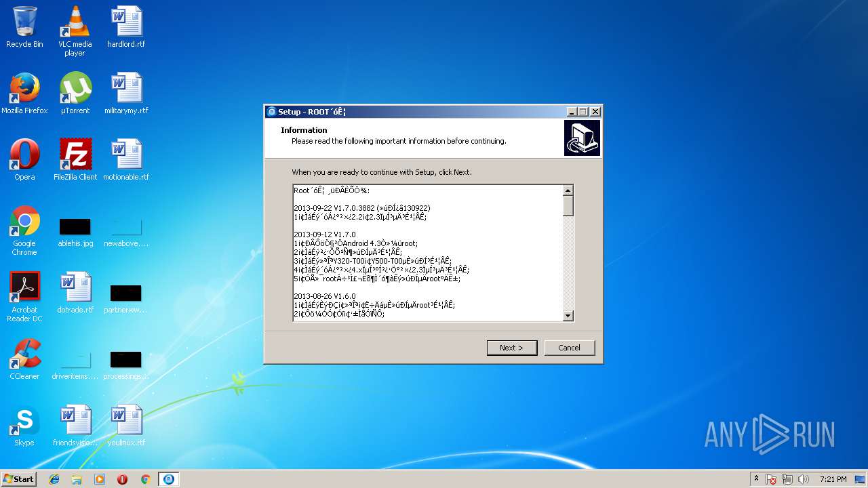Viewport: 868px width, 488px height.
Task: Select the Recycle Bin desktop icon
Action: 24,27
